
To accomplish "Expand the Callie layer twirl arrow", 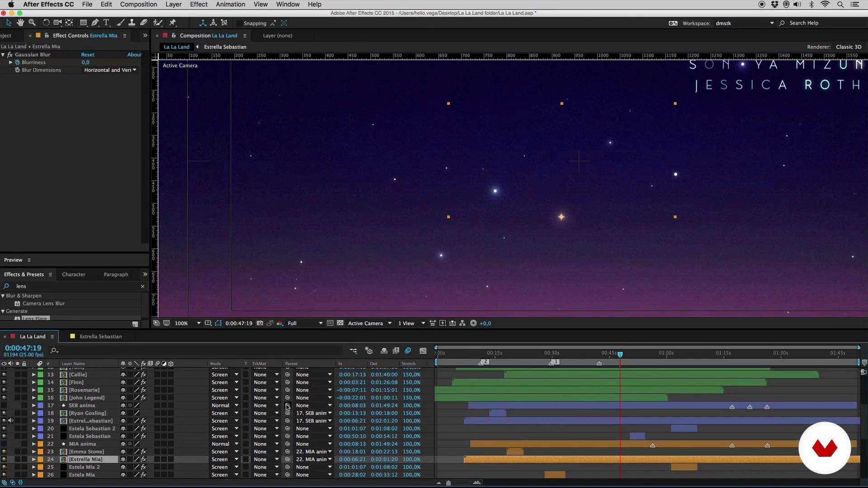I will [33, 375].
